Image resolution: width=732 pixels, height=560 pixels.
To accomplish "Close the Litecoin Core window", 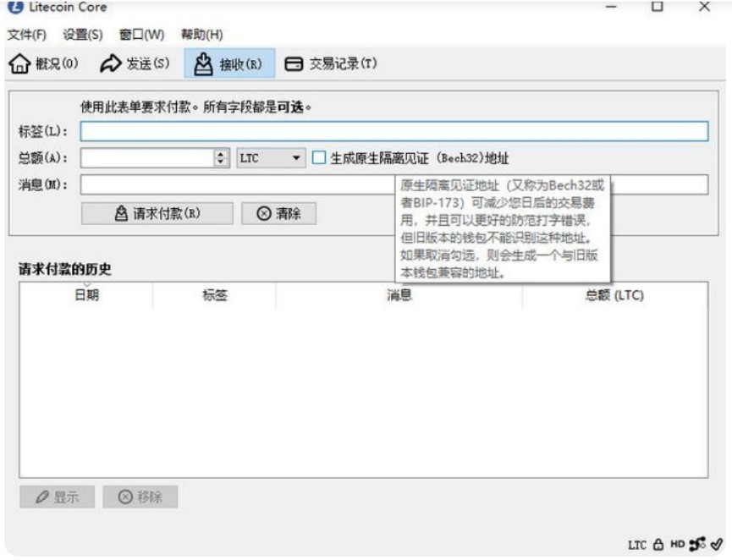I will pos(704,7).
